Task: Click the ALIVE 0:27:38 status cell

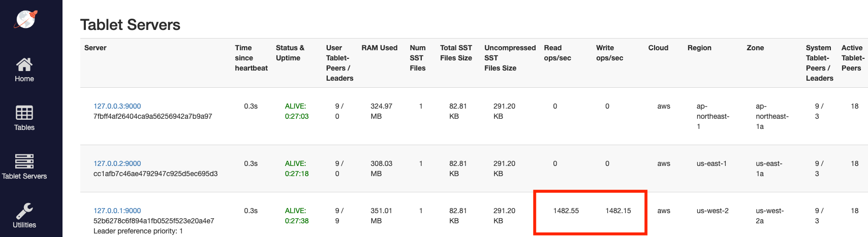Action: pos(296,216)
